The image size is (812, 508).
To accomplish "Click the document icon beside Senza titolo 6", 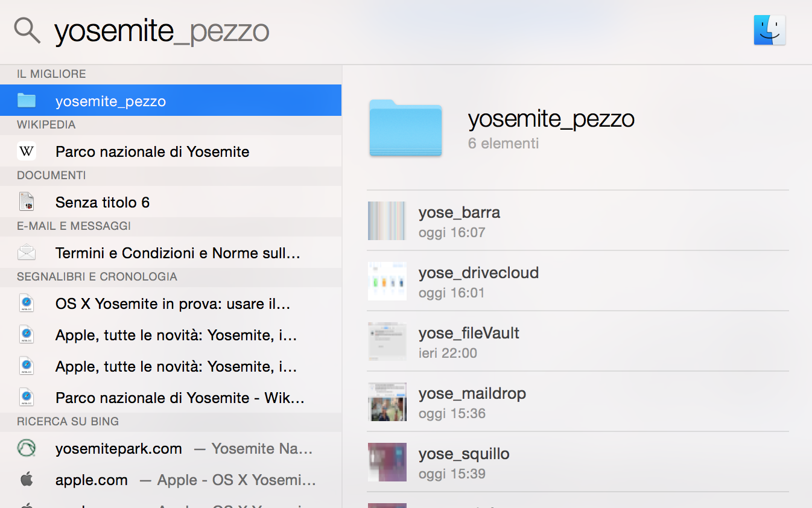I will click(27, 202).
